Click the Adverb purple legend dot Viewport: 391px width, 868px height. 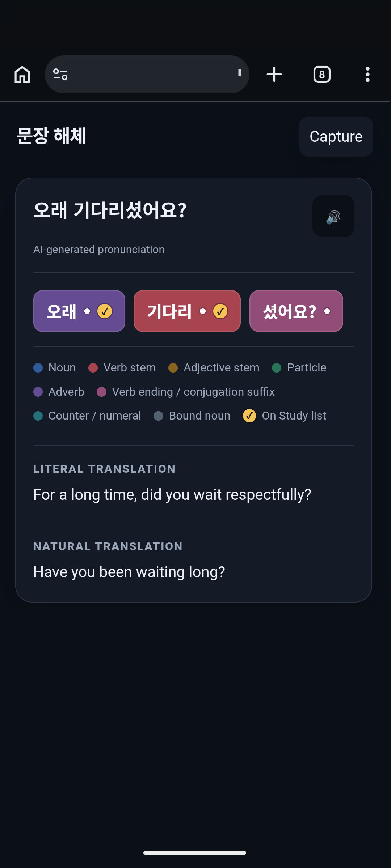pos(38,392)
